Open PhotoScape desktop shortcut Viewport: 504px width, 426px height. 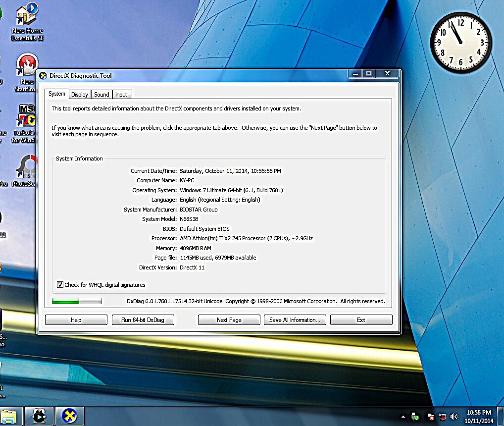tap(24, 171)
